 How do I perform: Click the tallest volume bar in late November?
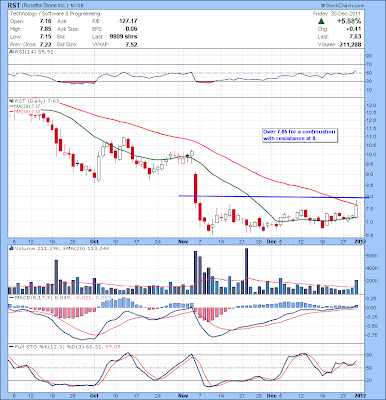[x=247, y=271]
